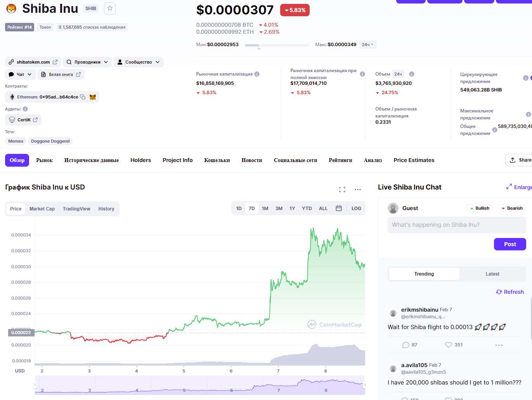
Task: Open the chart date range calendar
Action: [x=339, y=209]
